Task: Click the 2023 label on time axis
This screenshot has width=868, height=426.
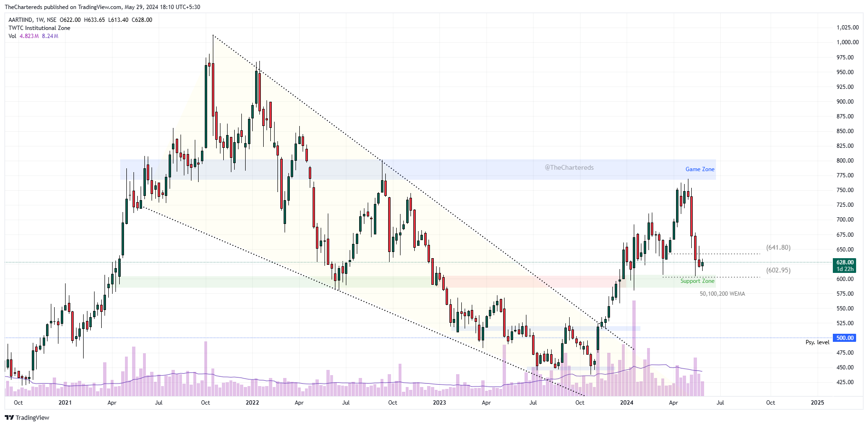Action: coord(439,403)
